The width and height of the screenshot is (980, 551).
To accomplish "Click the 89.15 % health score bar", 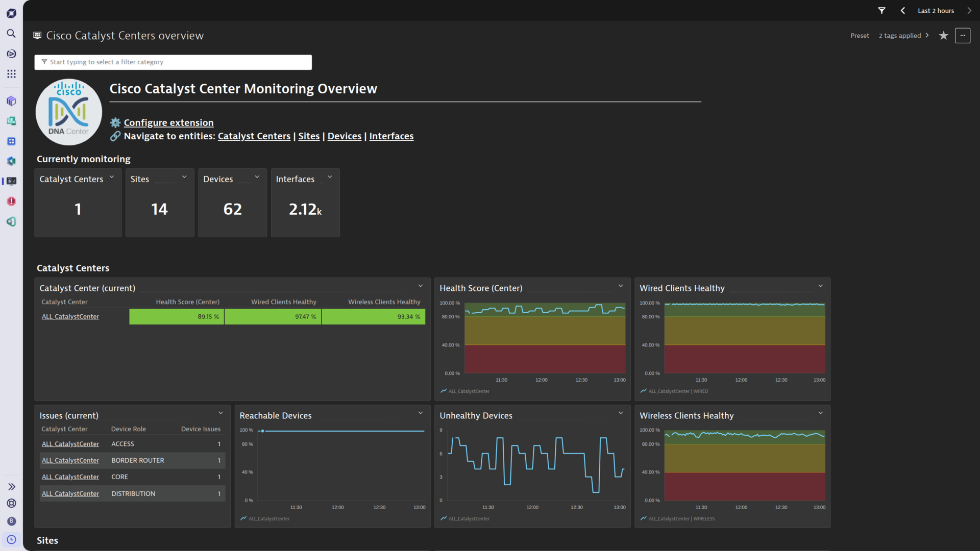I will click(x=176, y=317).
